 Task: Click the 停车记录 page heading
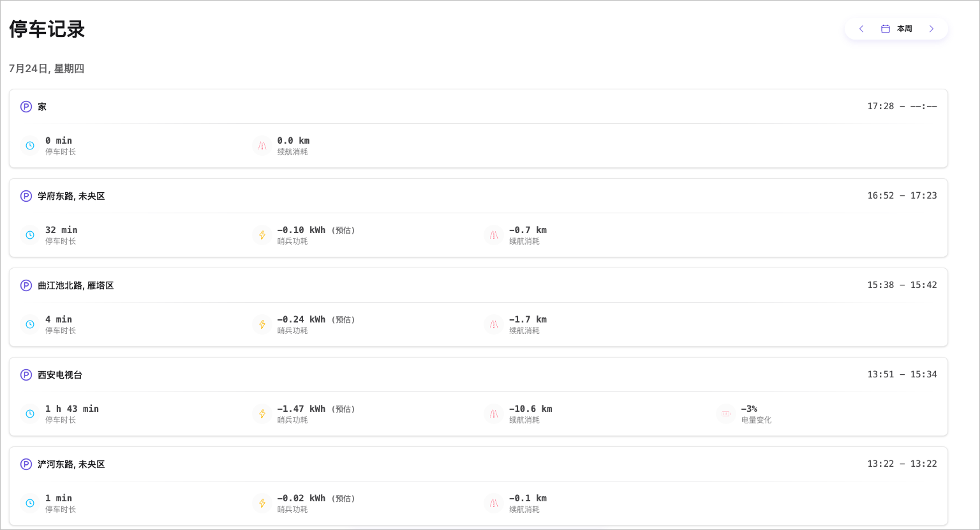pos(47,29)
